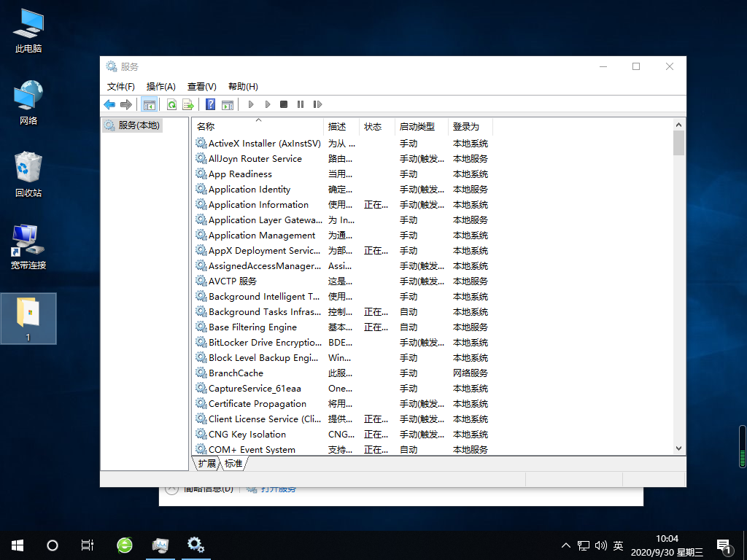
Task: Open the 查看 menu
Action: 202,86
